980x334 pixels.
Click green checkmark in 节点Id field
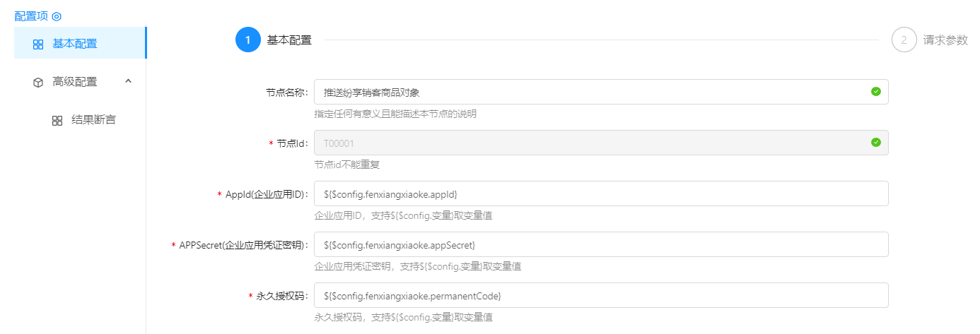point(876,143)
